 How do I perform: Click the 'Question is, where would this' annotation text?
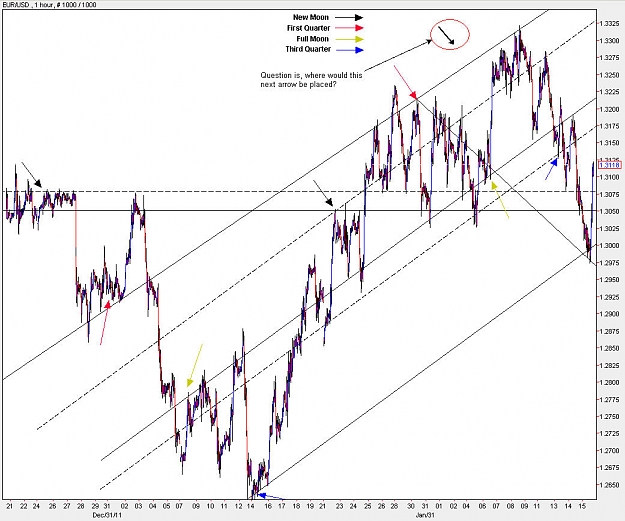pos(311,75)
